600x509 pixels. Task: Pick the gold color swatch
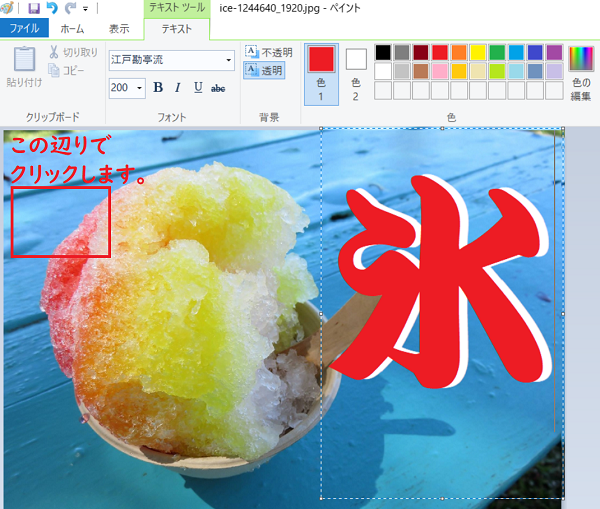click(459, 71)
